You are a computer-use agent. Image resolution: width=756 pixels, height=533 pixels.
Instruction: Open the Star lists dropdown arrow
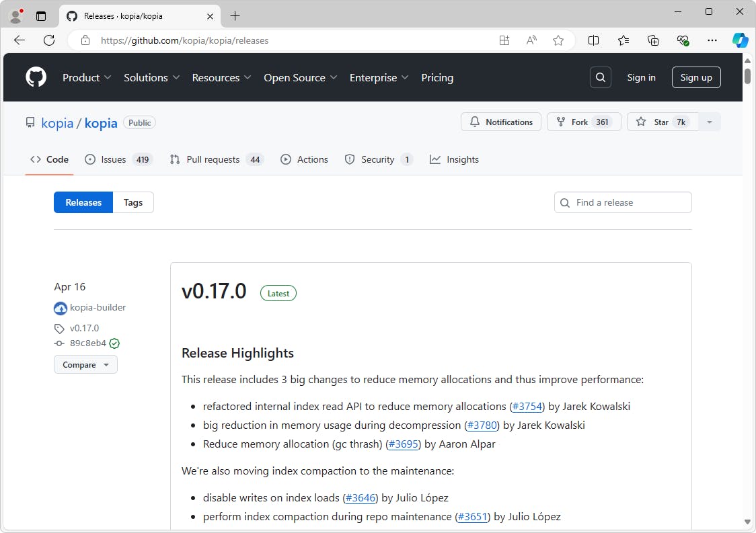[x=709, y=122]
